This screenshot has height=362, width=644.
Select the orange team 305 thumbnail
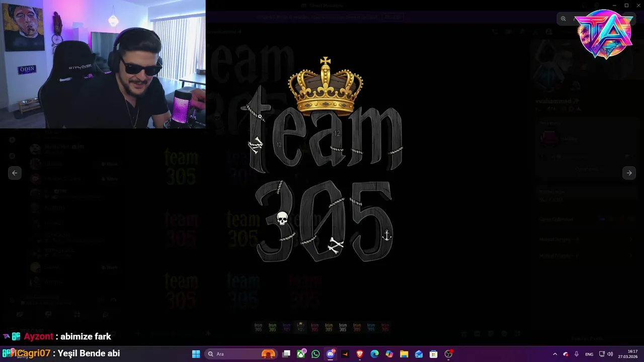(x=357, y=327)
